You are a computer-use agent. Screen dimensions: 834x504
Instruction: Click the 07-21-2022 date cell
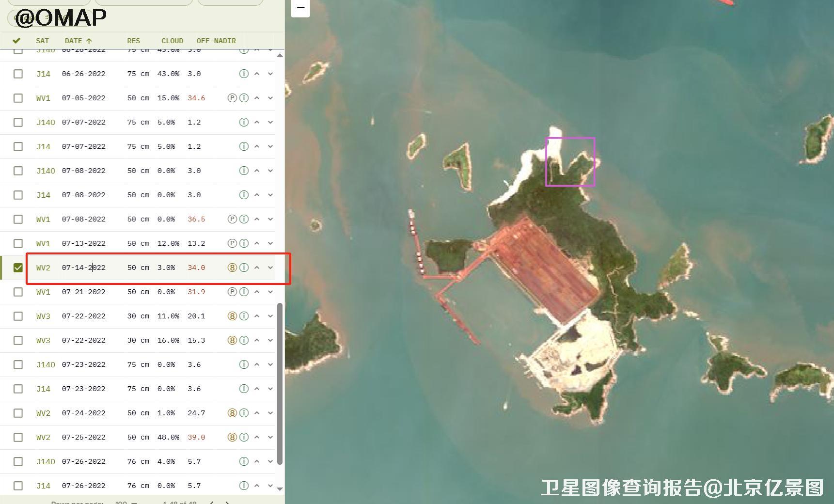(x=83, y=292)
